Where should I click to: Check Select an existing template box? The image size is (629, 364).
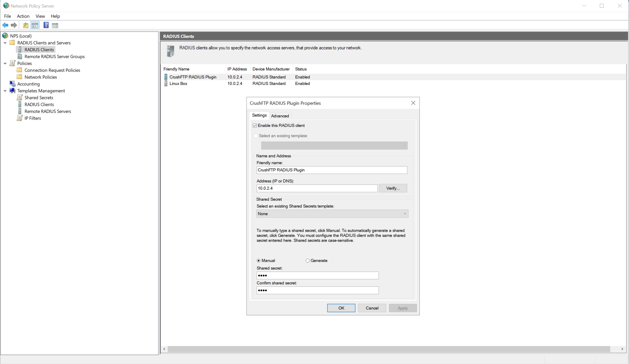[256, 136]
